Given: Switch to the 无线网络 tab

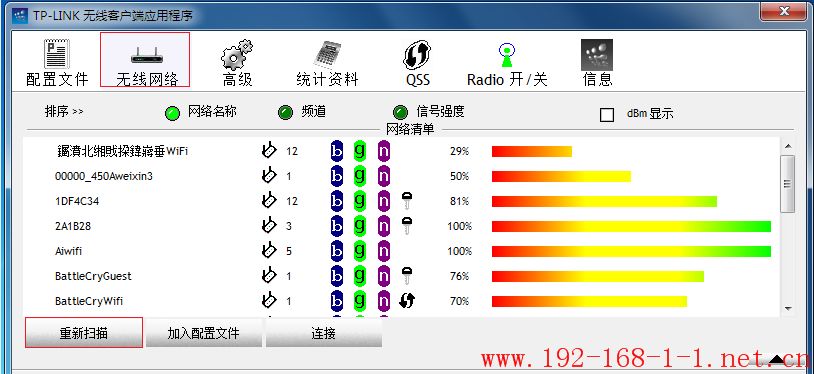Looking at the screenshot, I should [145, 60].
